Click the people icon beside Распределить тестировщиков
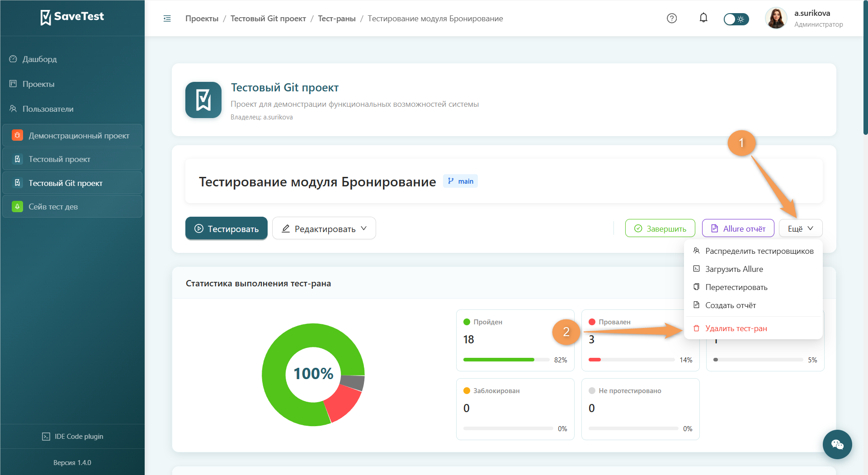The image size is (868, 475). coord(696,251)
